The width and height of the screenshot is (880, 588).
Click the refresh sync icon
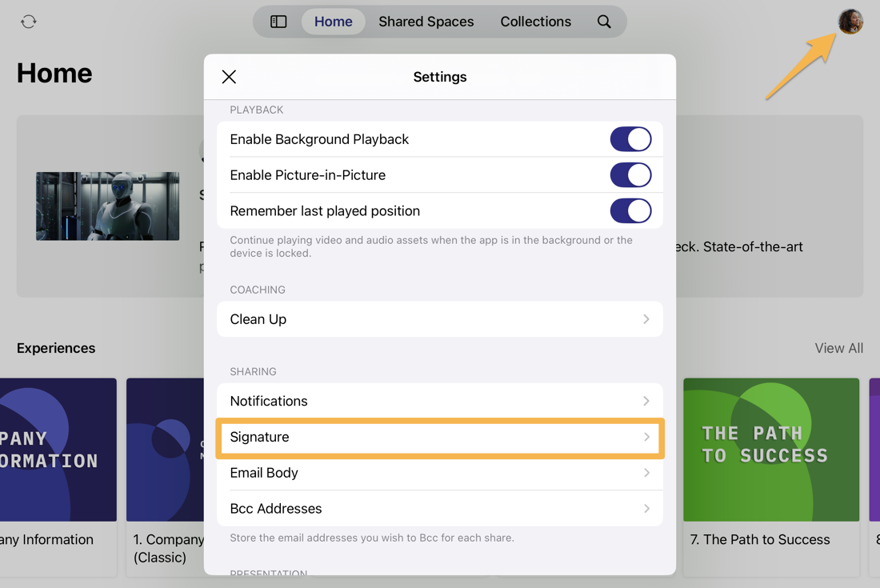coord(29,22)
